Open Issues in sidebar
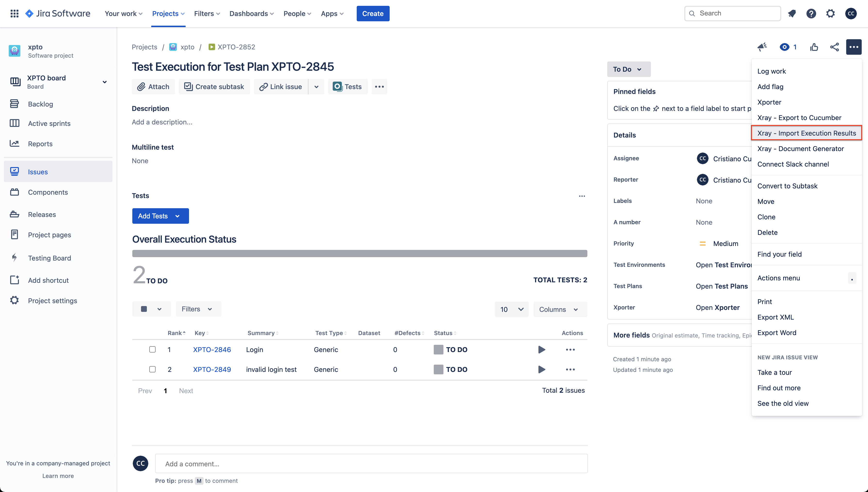The width and height of the screenshot is (868, 492). click(x=58, y=172)
